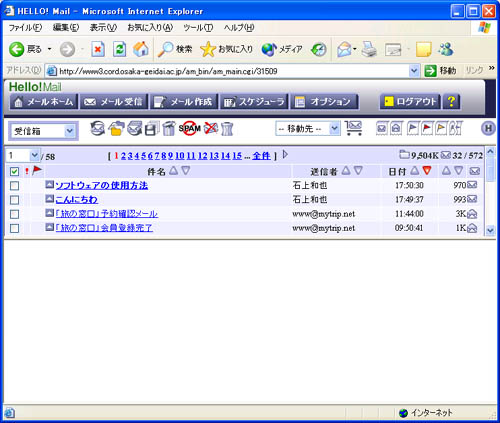The height and width of the screenshot is (423, 500).
Task: Open the address bar dropdown arrow
Action: point(414,71)
